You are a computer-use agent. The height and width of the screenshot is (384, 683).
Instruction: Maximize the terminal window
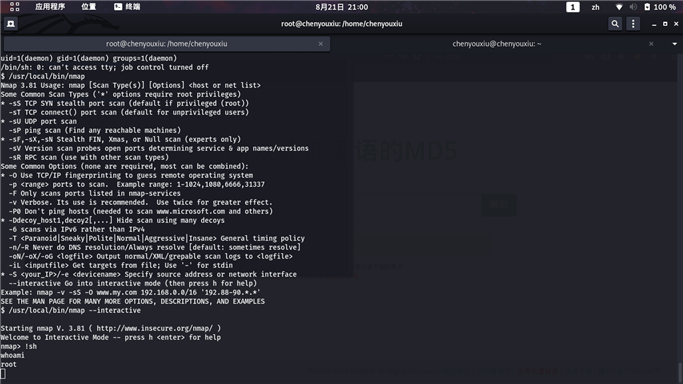point(665,24)
